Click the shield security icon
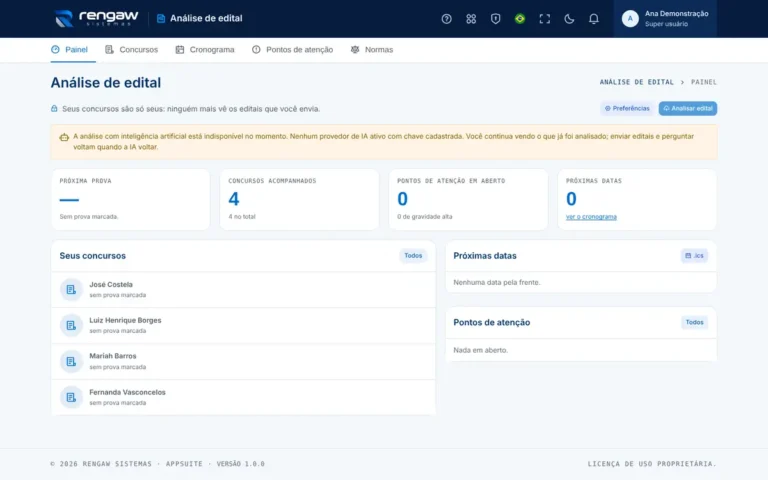The height and width of the screenshot is (480, 768). click(495, 19)
